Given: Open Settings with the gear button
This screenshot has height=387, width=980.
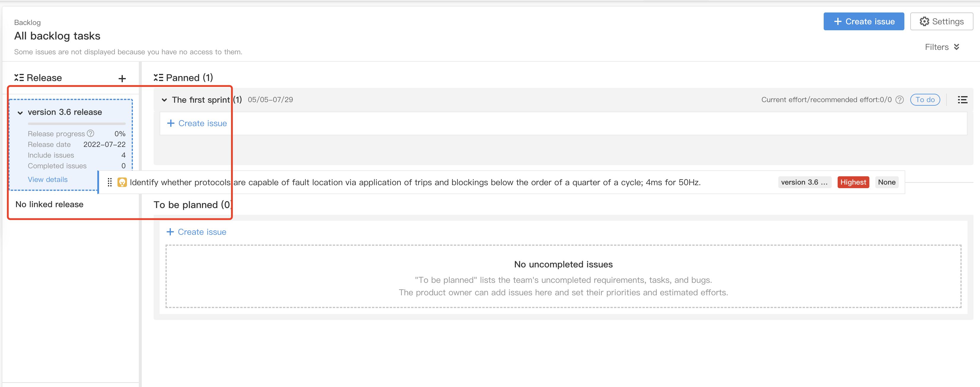Looking at the screenshot, I should tap(941, 21).
